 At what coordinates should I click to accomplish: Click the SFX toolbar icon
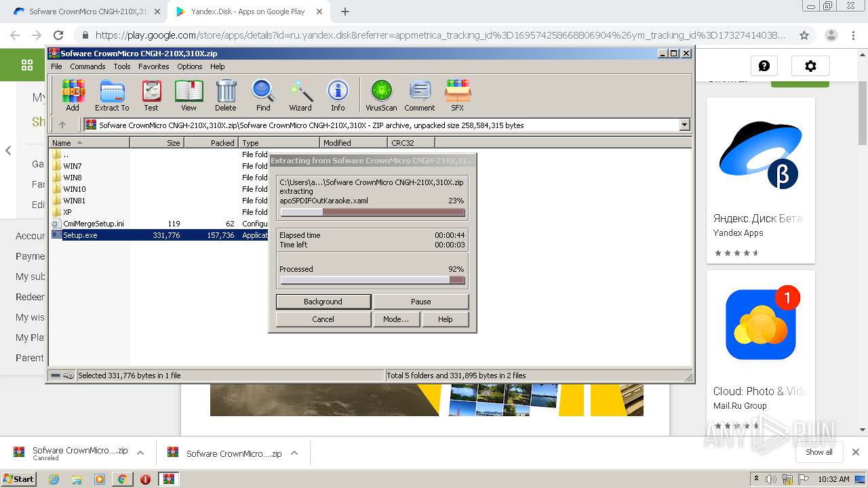[x=458, y=95]
